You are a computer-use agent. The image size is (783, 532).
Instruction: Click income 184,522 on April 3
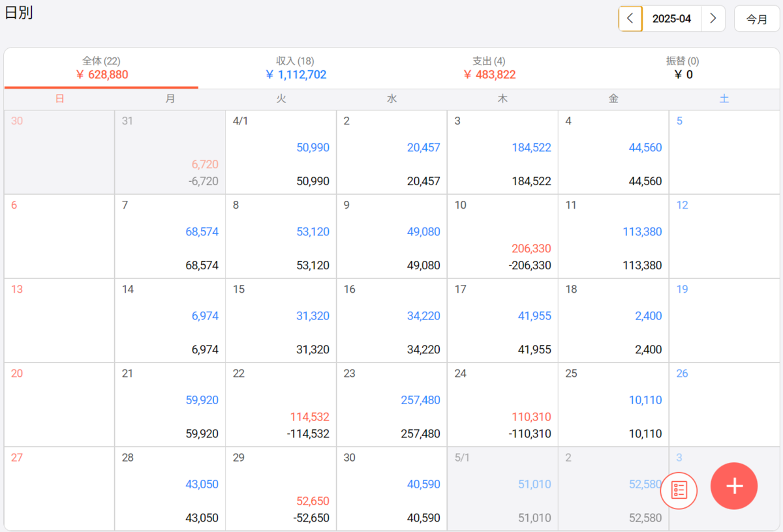point(531,147)
